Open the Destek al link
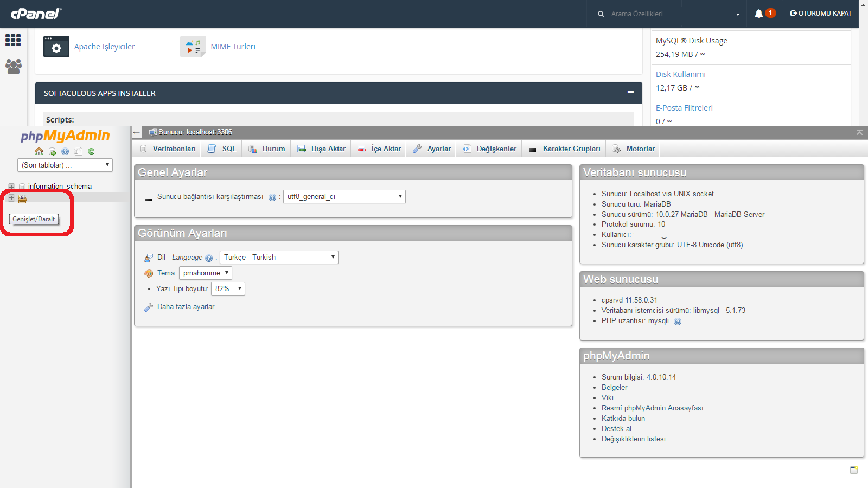Screen dimensions: 868x488 pos(616,429)
